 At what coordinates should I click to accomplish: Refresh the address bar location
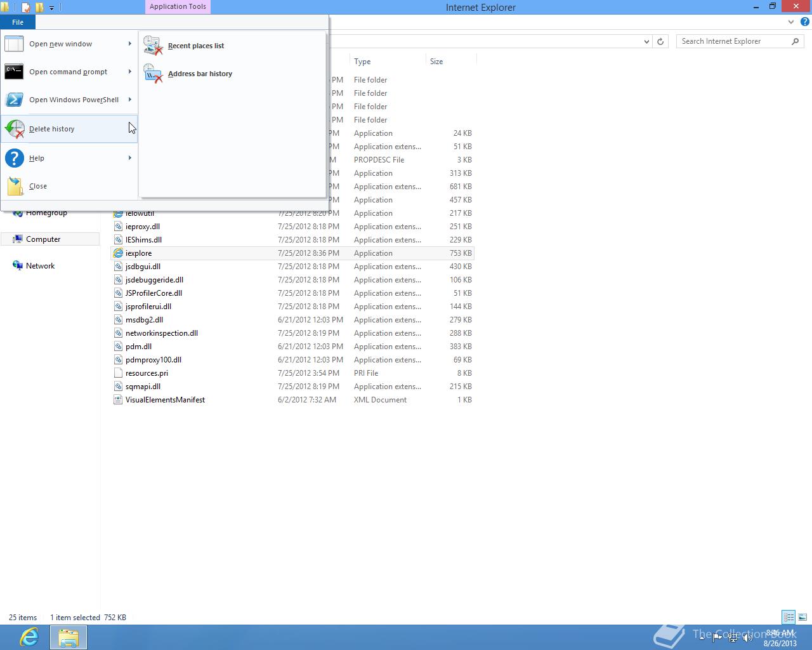coord(660,41)
